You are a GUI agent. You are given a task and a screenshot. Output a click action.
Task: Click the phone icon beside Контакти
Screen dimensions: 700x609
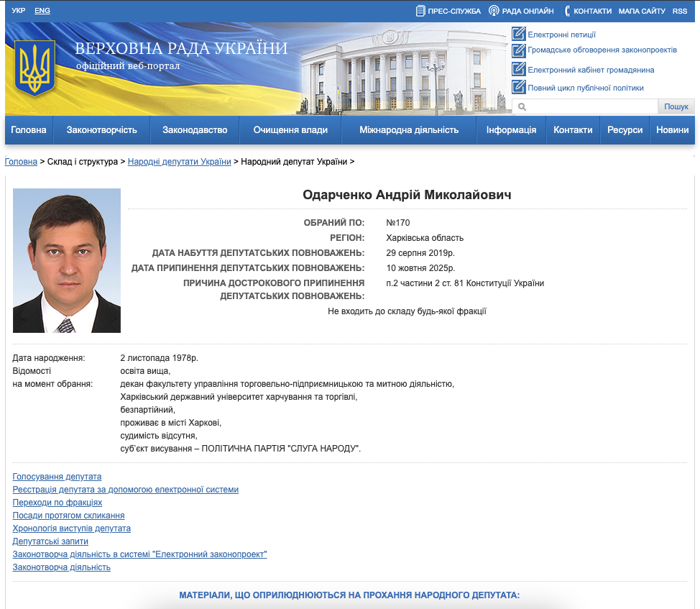pyautogui.click(x=567, y=11)
